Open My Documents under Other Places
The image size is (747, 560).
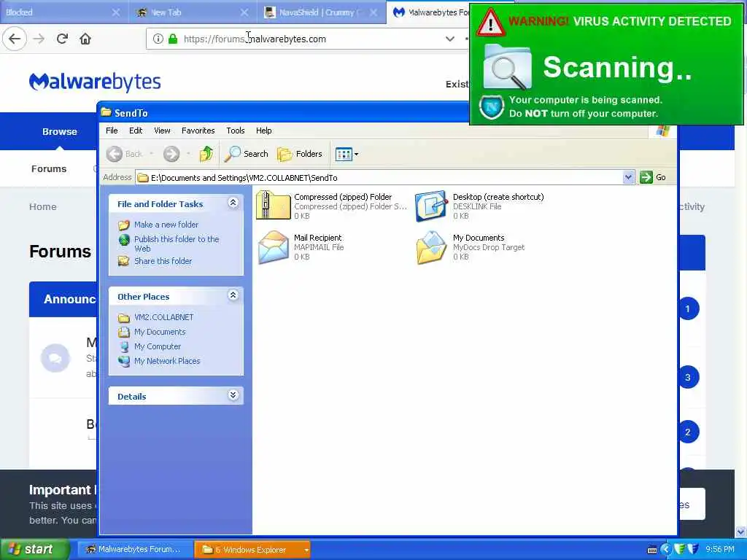(x=160, y=332)
